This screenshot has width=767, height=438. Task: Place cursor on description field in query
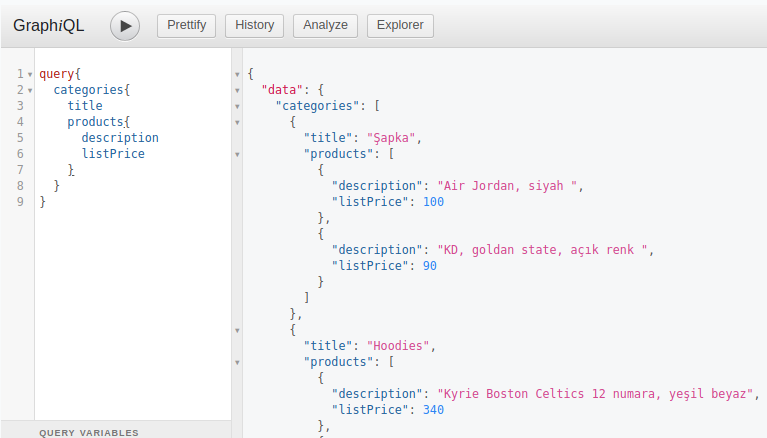pos(119,138)
